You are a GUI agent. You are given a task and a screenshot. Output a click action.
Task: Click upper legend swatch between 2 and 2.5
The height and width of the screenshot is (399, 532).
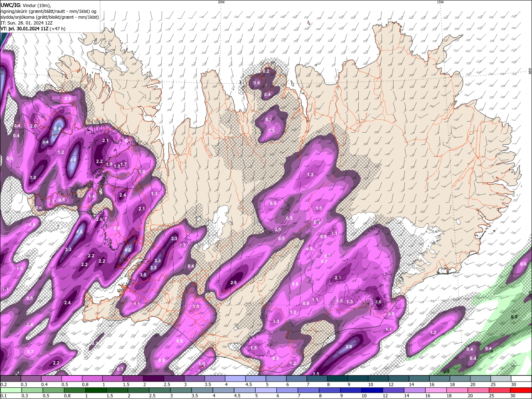click(x=153, y=379)
